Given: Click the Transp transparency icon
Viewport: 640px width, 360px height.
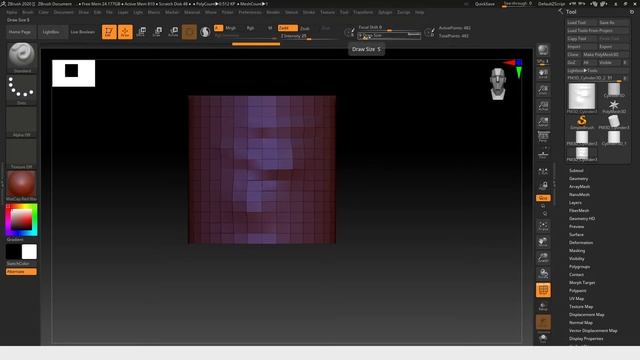Looking at the screenshot, I should pos(543,307).
